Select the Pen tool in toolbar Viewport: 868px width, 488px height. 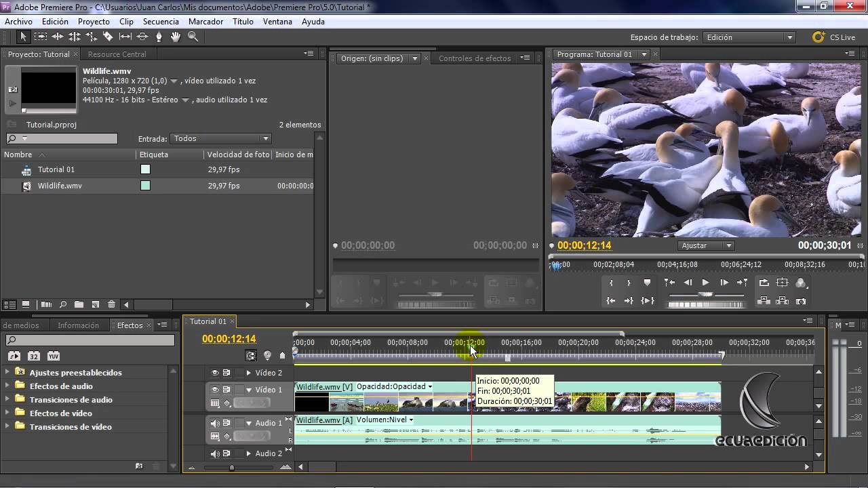click(159, 37)
